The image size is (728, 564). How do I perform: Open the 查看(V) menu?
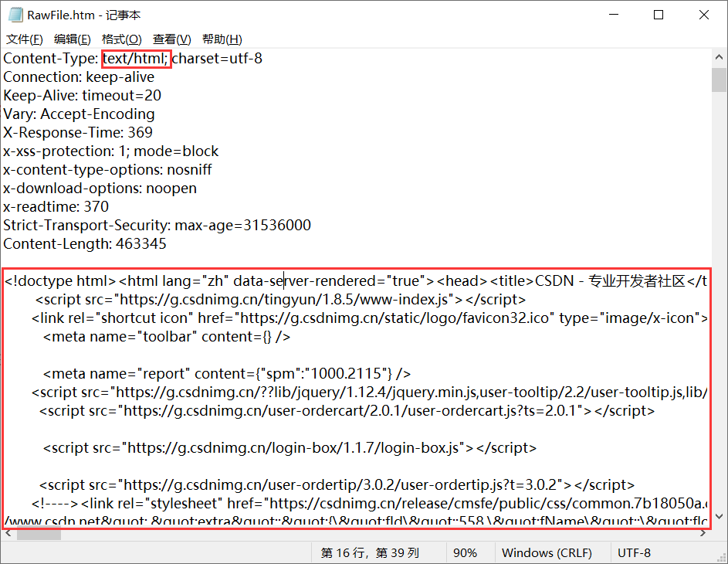(172, 39)
